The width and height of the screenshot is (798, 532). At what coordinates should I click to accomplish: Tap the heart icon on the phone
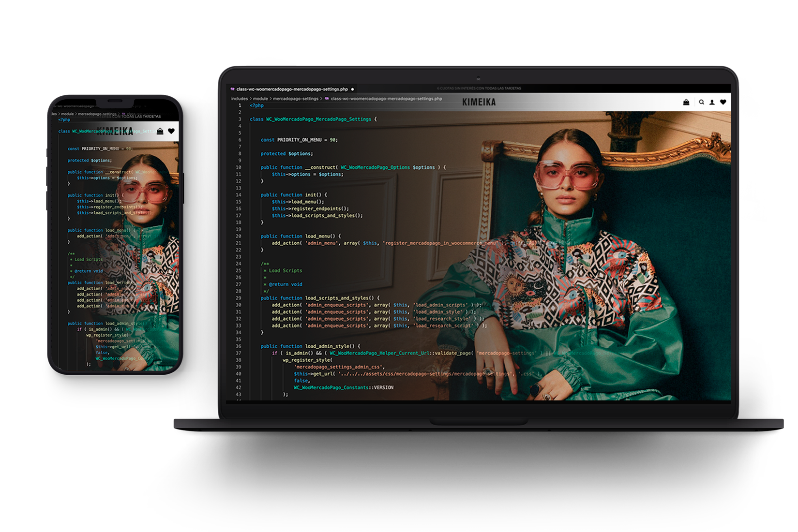tap(171, 131)
